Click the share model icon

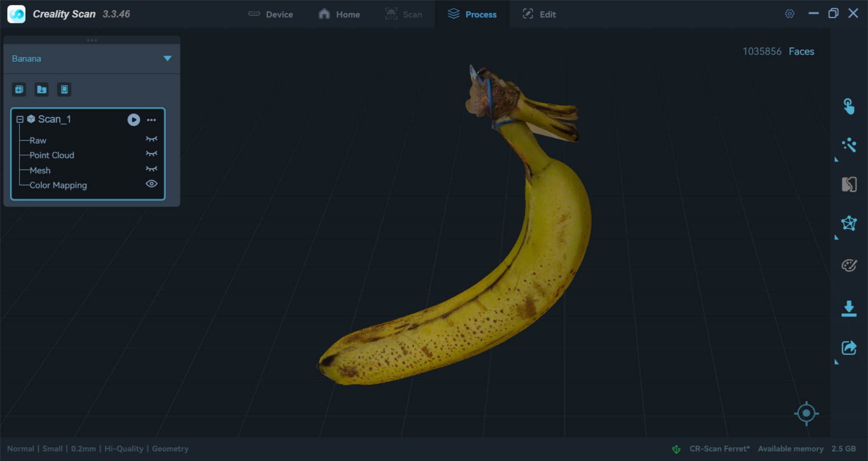849,348
